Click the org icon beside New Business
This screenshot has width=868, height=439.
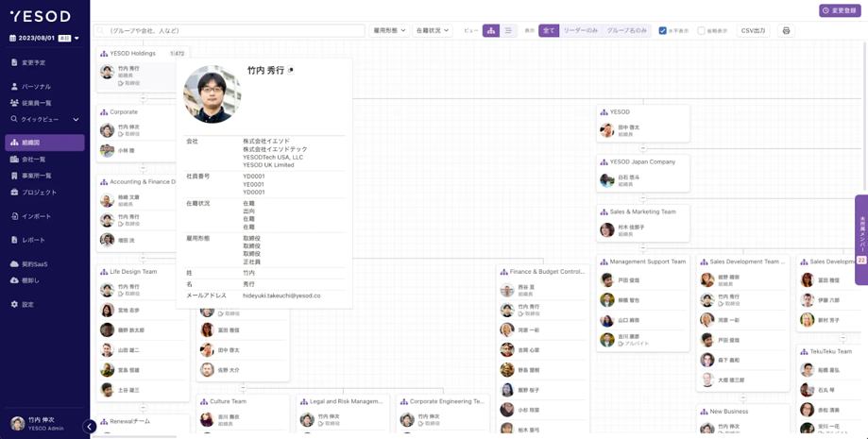coord(705,412)
